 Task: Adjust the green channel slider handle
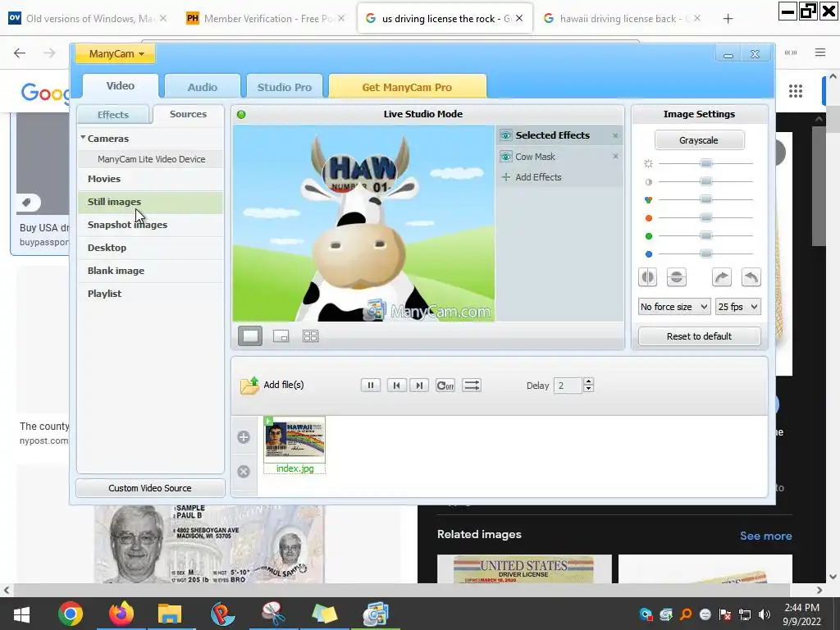pyautogui.click(x=706, y=235)
